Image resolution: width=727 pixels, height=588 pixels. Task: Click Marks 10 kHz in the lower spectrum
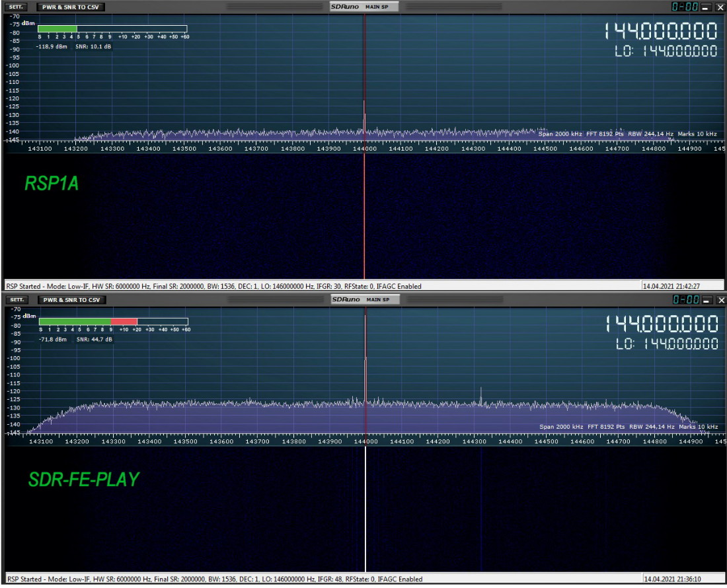[699, 427]
